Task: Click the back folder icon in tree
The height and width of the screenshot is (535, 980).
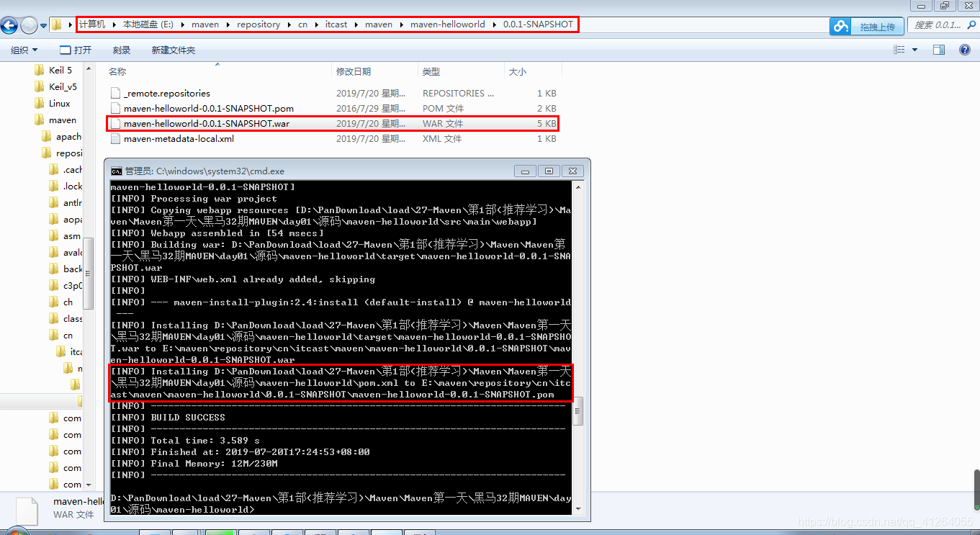Action: click(x=54, y=269)
